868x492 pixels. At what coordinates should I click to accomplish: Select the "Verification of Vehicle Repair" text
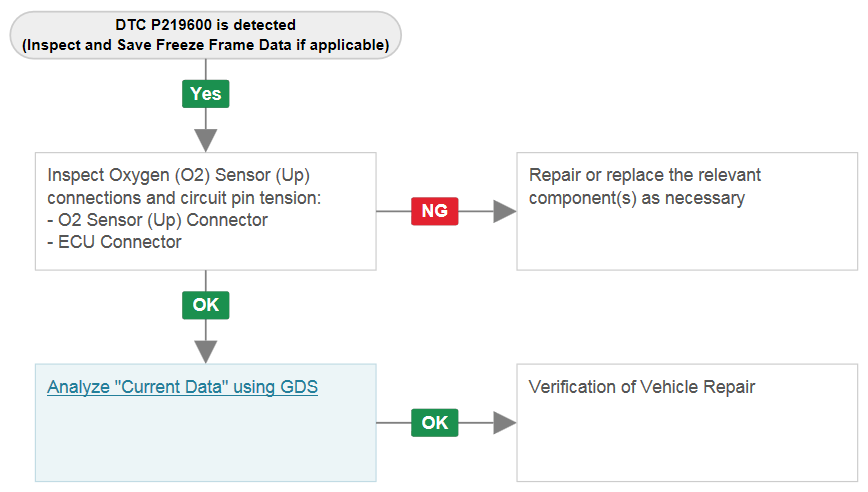click(642, 387)
